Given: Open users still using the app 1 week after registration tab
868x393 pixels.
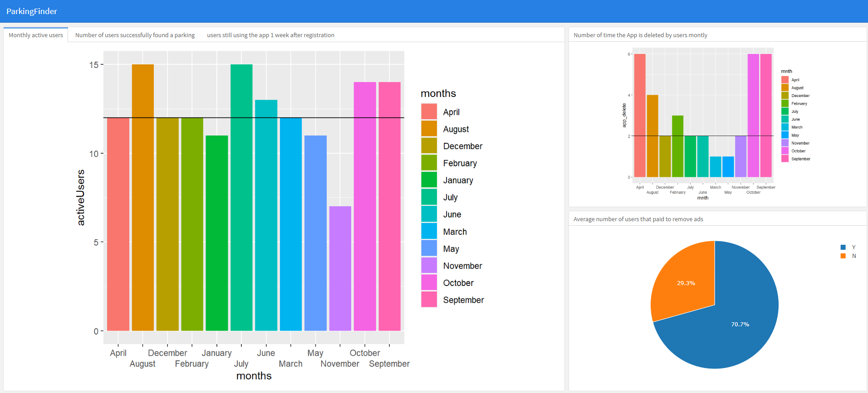Looking at the screenshot, I should 270,35.
